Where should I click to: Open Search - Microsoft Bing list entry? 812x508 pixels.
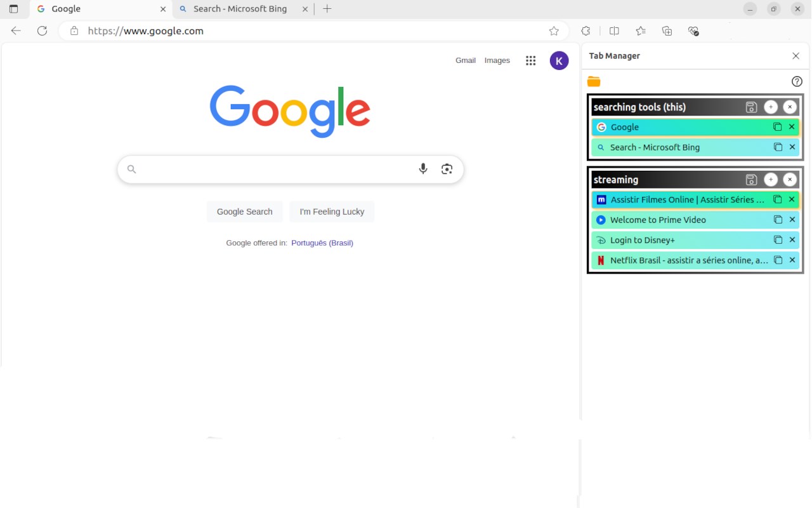(695, 147)
